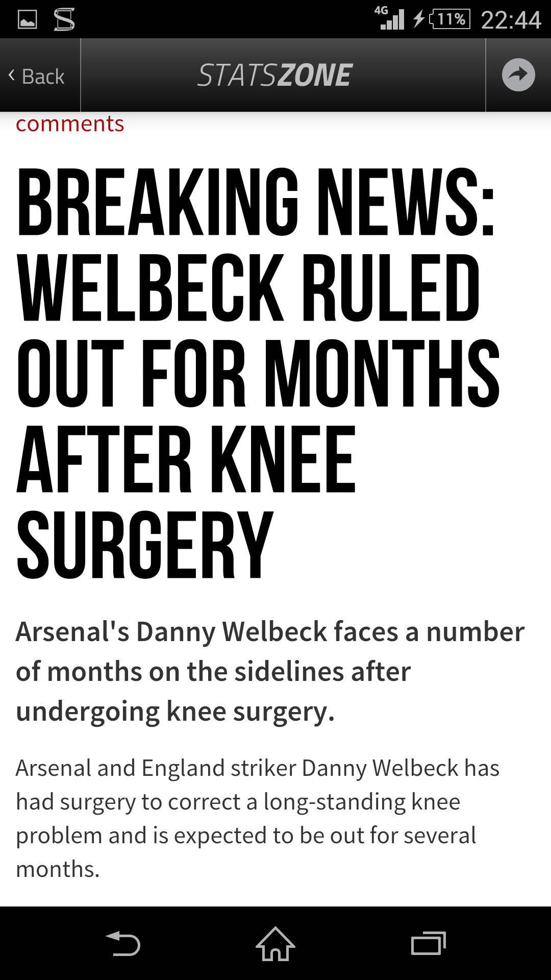Tap the 22:44 clock in status bar
This screenshot has height=980, width=551.
click(x=511, y=20)
